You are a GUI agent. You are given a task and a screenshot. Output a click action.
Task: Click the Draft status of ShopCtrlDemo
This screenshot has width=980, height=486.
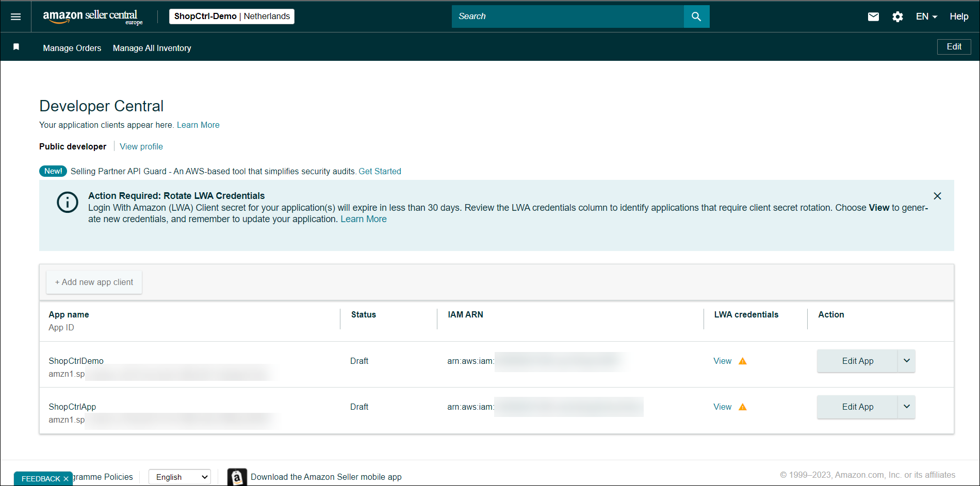[359, 361]
